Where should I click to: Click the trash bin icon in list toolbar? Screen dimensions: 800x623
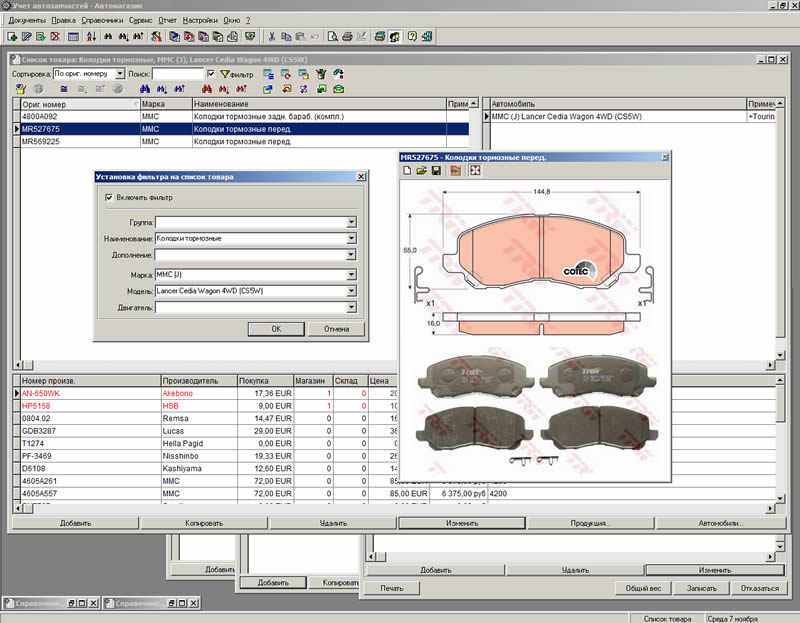[321, 74]
